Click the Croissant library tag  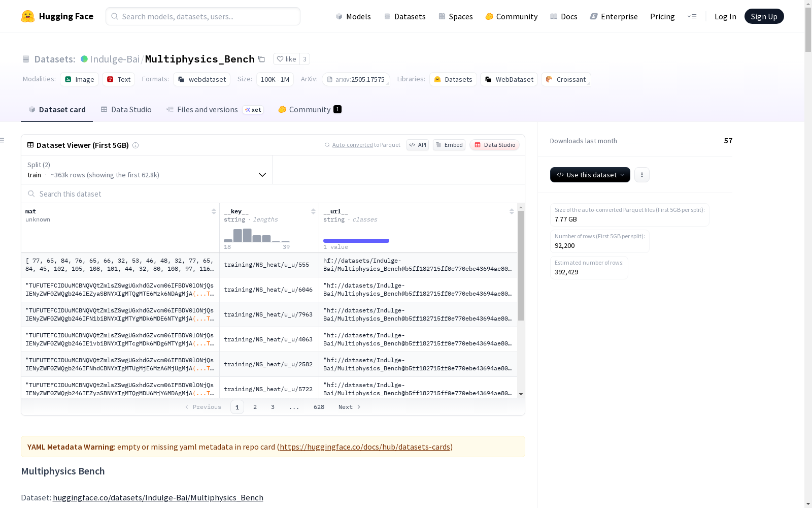click(566, 79)
